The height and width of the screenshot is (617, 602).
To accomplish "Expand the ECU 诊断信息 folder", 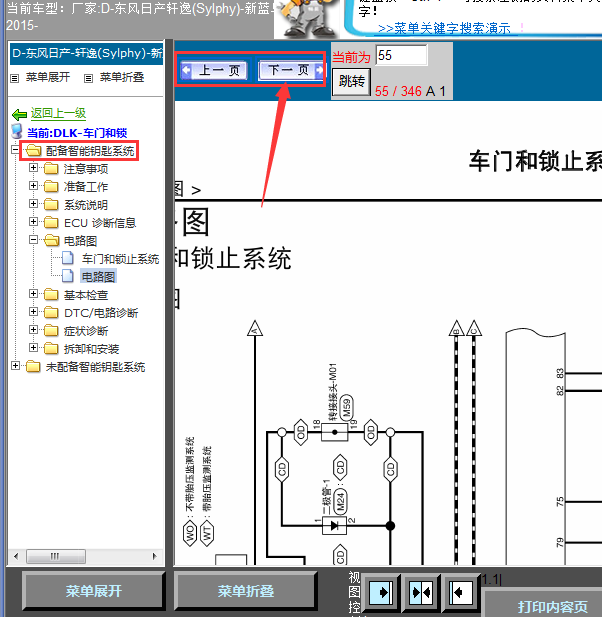I will [33, 222].
